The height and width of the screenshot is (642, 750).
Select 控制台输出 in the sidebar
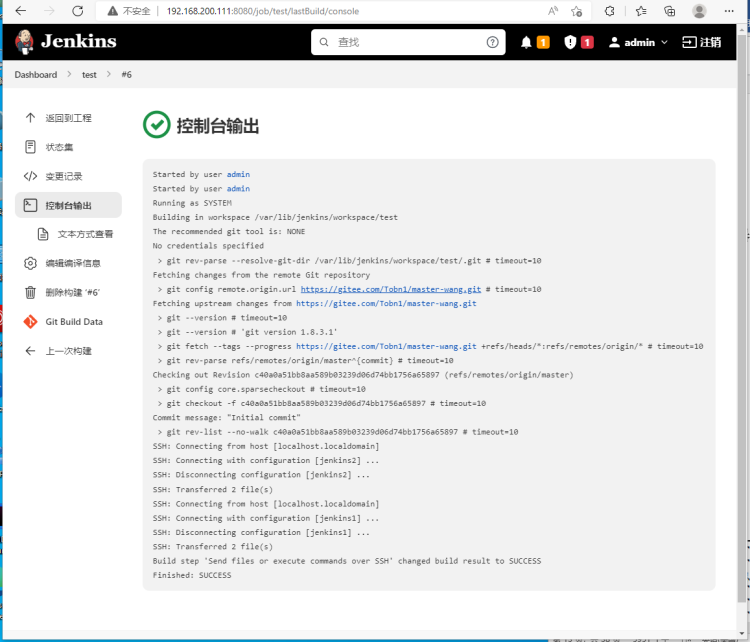point(68,205)
